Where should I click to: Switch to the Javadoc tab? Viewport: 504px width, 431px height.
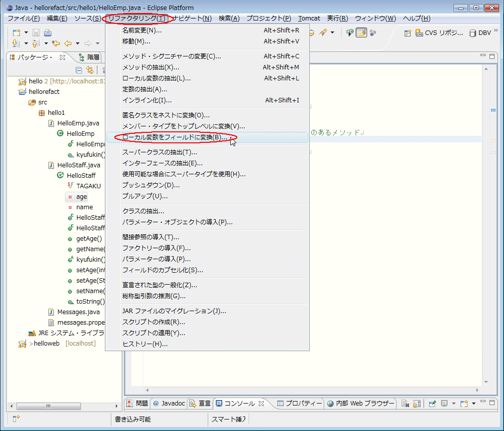coord(169,403)
